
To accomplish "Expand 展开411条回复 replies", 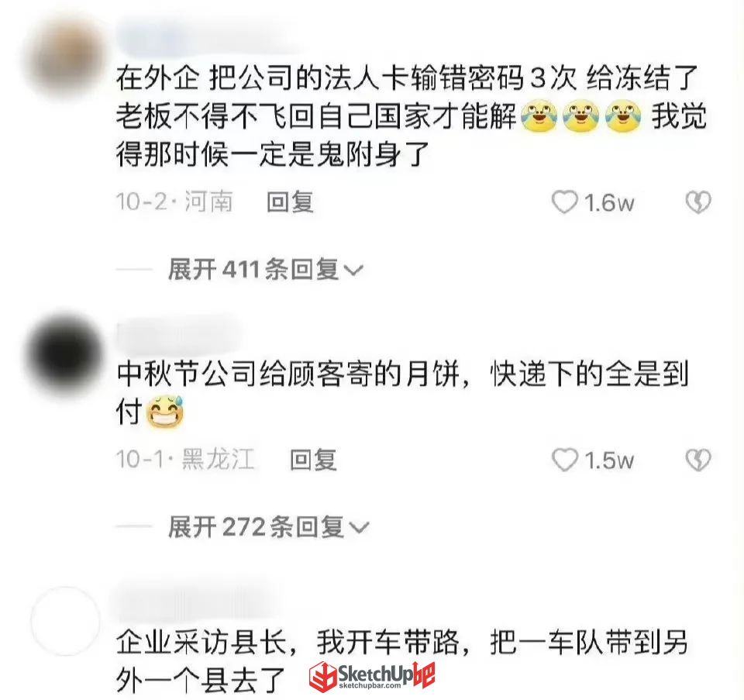I will 266,270.
